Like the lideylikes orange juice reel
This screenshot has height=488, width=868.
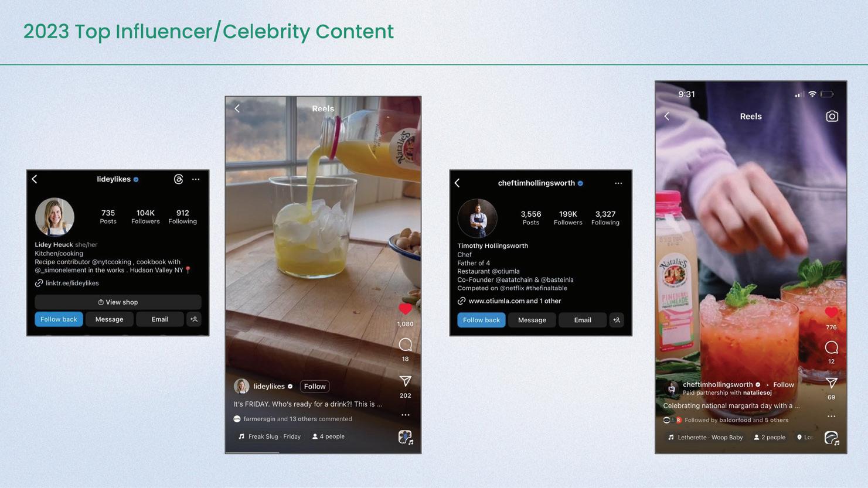pos(405,309)
